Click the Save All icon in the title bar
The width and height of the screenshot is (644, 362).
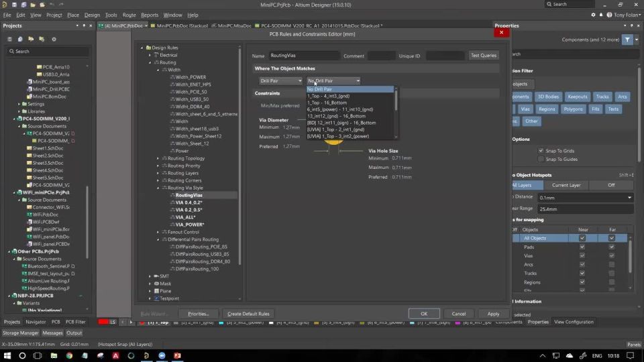[x=23, y=5]
